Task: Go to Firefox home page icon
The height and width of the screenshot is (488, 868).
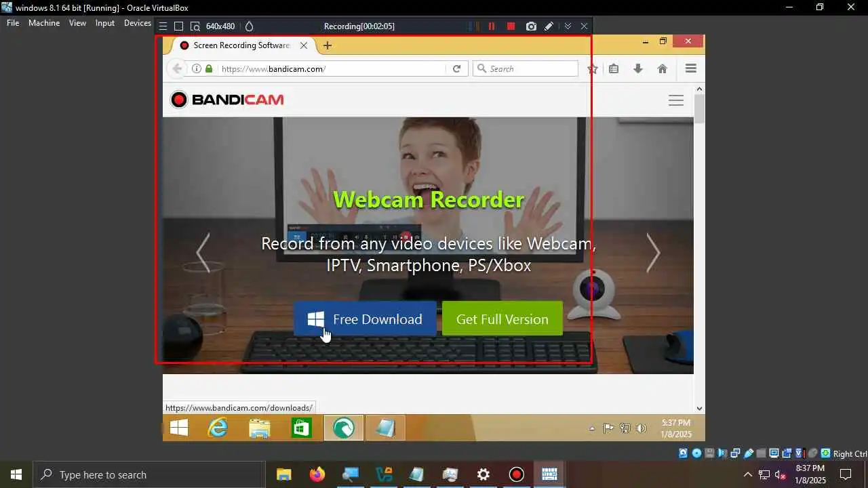Action: [x=663, y=68]
